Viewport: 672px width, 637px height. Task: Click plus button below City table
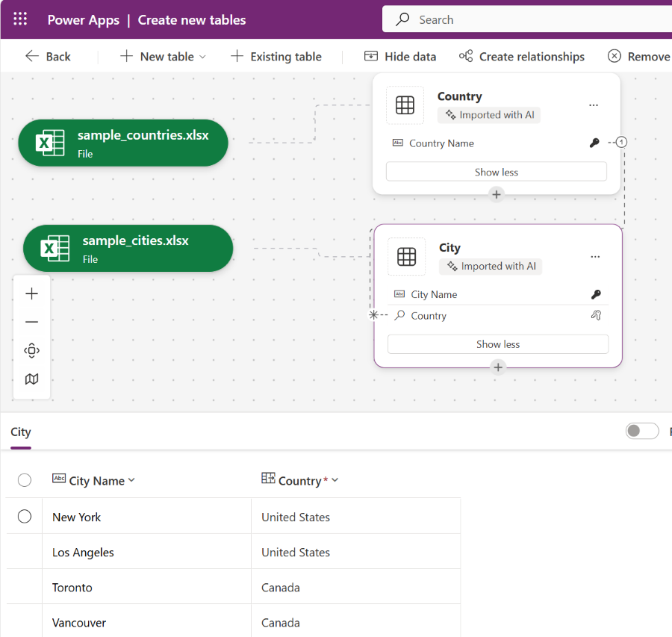(x=498, y=367)
